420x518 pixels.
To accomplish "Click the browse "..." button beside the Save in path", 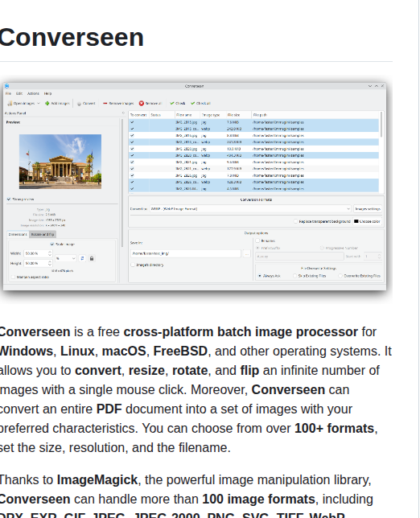I will tap(246, 253).
